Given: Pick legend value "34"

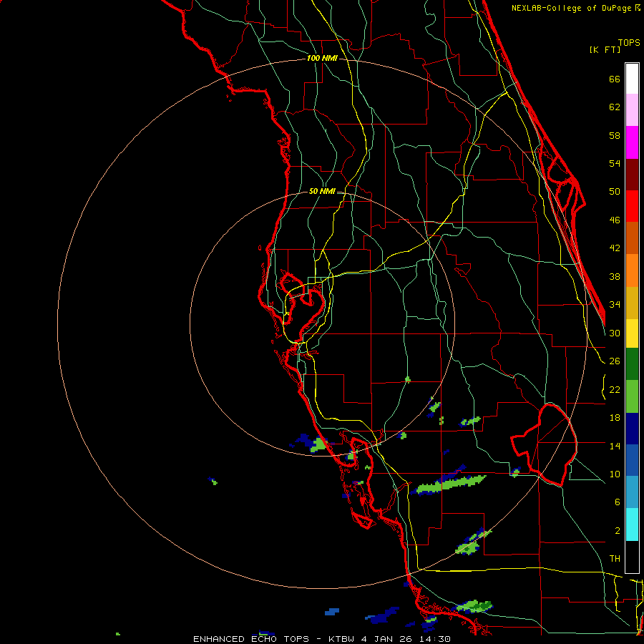Looking at the screenshot, I should click(x=615, y=305).
